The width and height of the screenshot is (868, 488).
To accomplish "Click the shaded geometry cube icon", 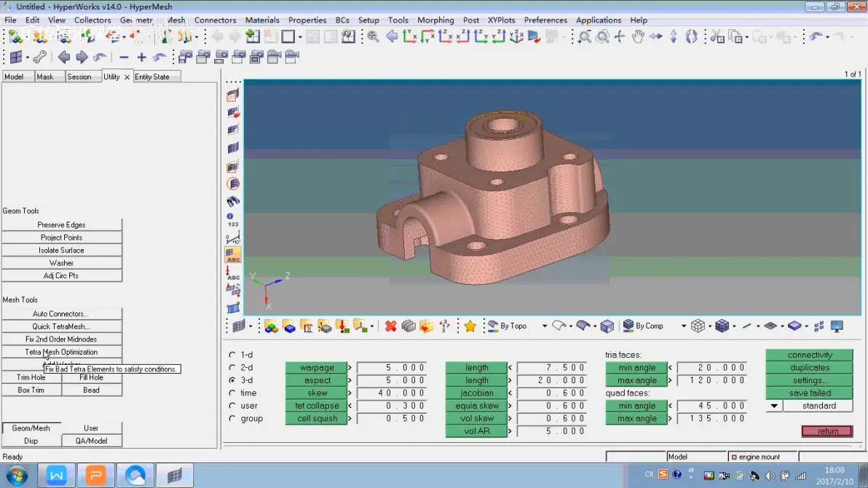I will tap(607, 326).
